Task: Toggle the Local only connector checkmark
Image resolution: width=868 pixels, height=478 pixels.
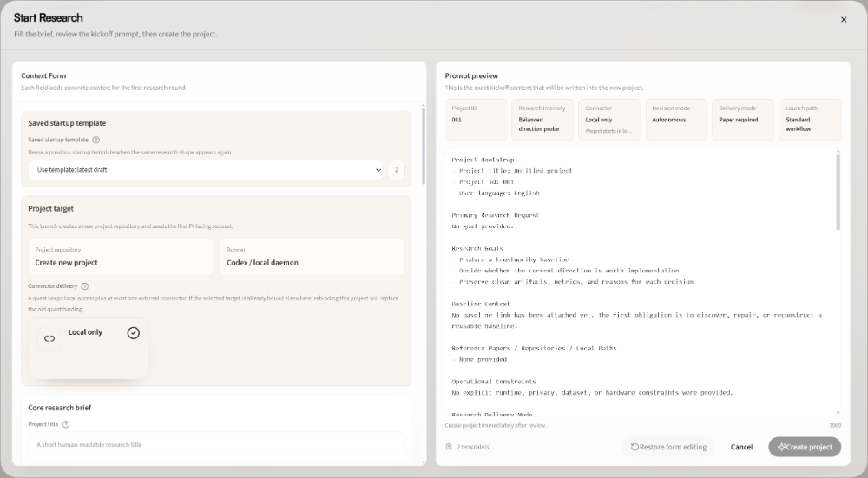Action: point(133,332)
